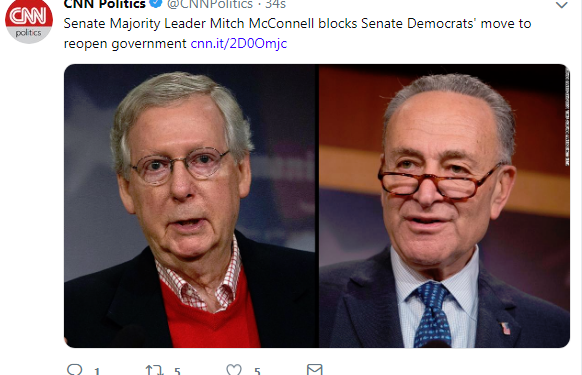
Task: Click the tweet's first line of text
Action: 297,23
